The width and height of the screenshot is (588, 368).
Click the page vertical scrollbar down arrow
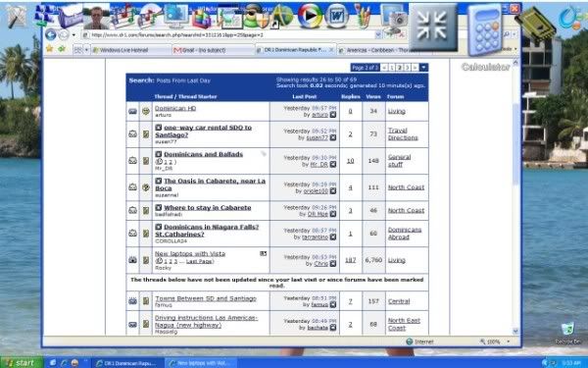click(x=515, y=332)
